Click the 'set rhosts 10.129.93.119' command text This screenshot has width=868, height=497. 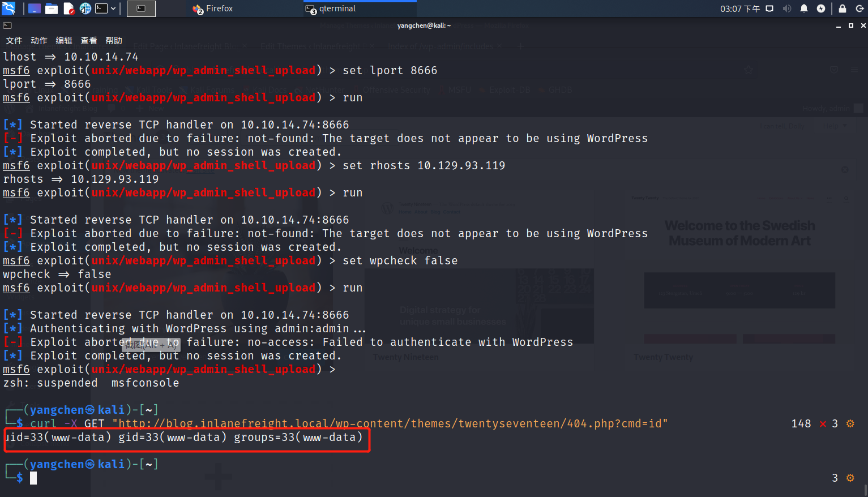tap(424, 165)
